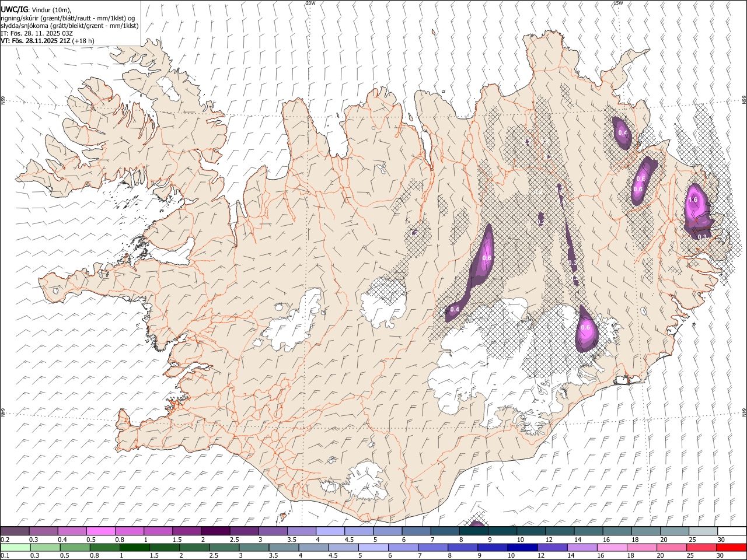Select the pale green lower swatch between 0.1 and 0.3
747x560 pixels.
point(16,547)
